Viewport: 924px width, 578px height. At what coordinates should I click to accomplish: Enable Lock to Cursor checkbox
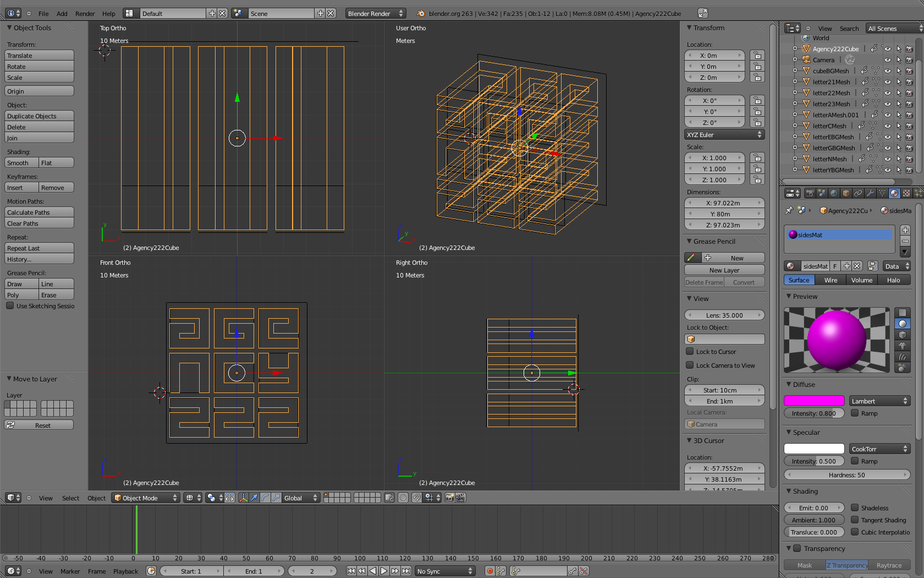pos(690,351)
